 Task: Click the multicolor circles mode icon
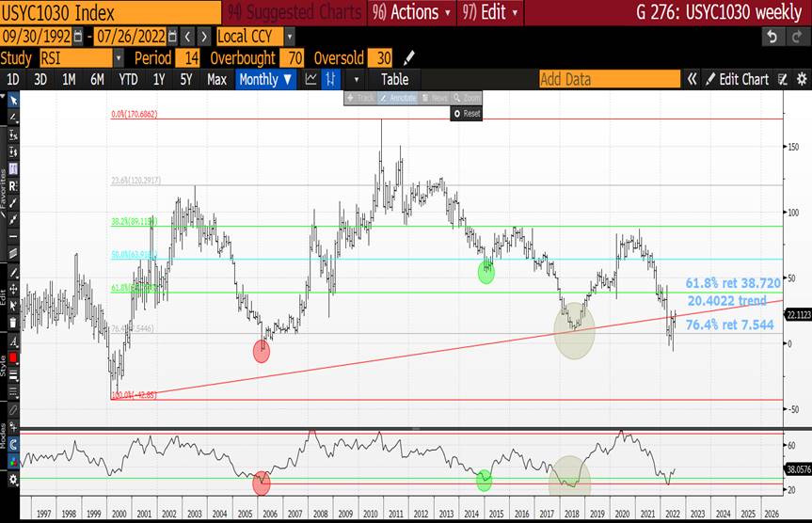click(x=13, y=461)
